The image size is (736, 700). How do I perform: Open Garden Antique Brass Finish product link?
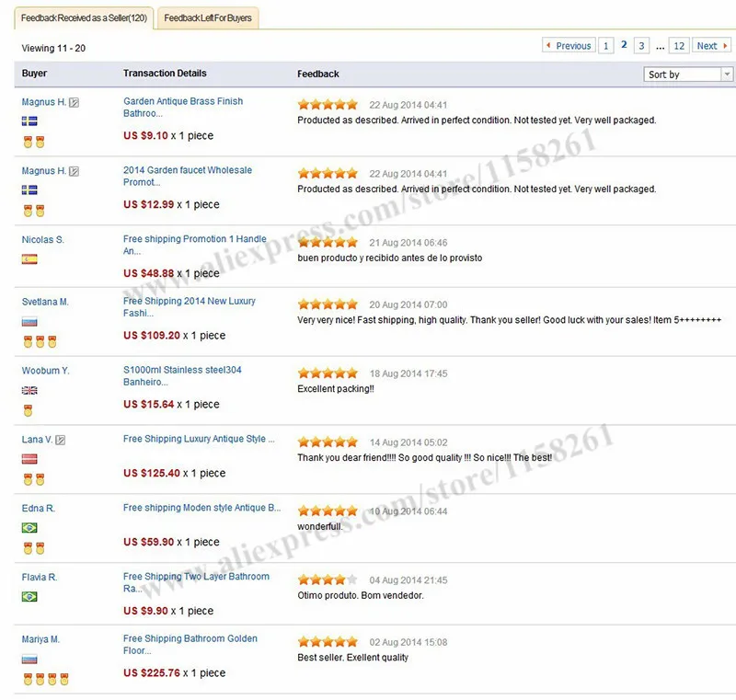(183, 107)
